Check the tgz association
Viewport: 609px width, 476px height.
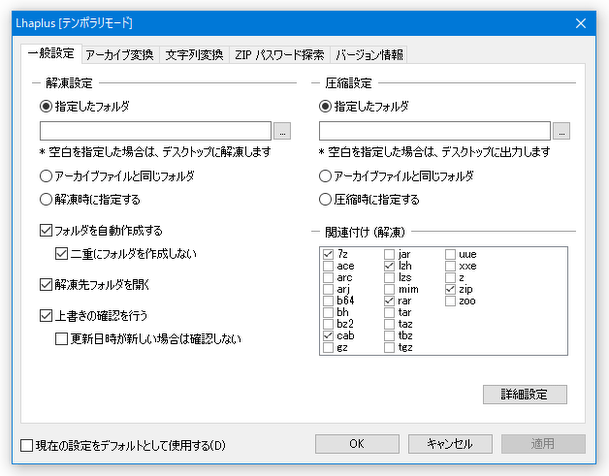click(x=389, y=347)
